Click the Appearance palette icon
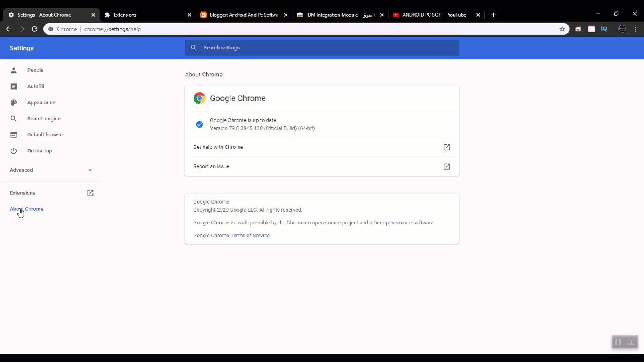The image size is (644, 362). (x=14, y=103)
